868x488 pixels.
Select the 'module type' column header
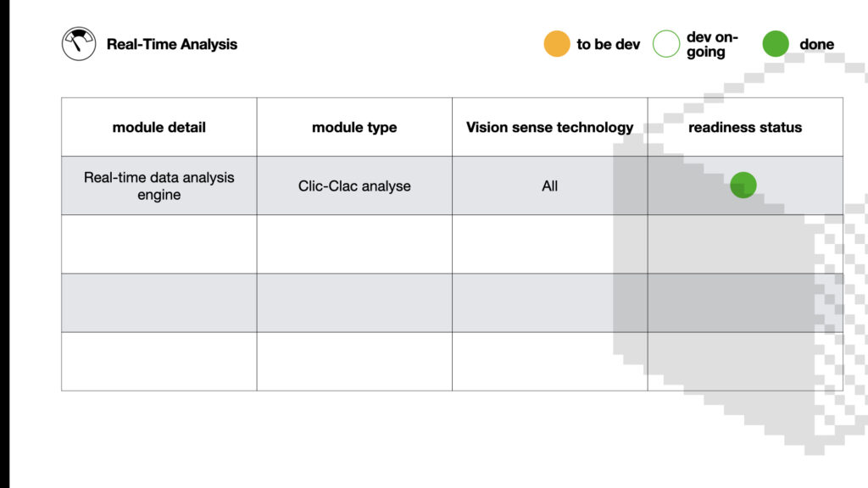(354, 127)
